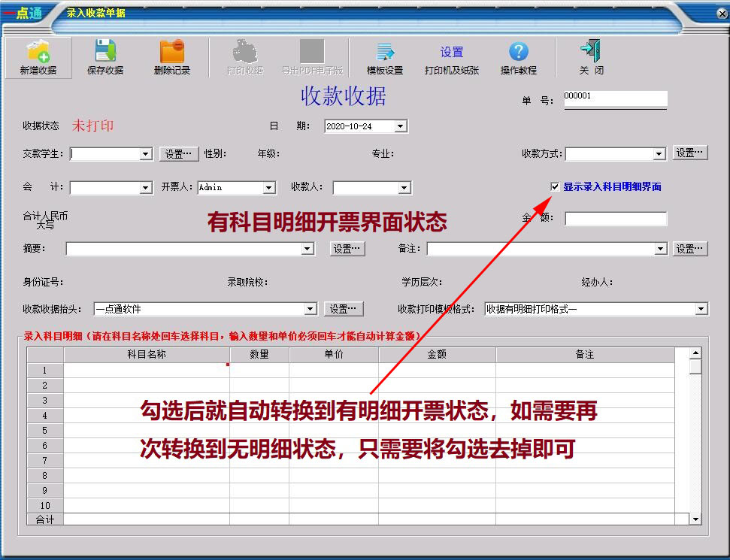Click the 关闭 exit door icon
The height and width of the screenshot is (560, 730).
pyautogui.click(x=591, y=51)
